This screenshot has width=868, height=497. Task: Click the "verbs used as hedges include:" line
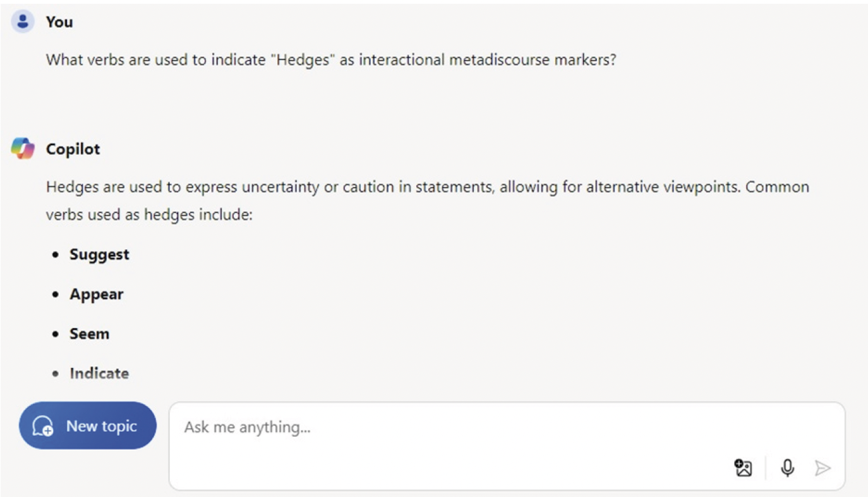(x=149, y=214)
